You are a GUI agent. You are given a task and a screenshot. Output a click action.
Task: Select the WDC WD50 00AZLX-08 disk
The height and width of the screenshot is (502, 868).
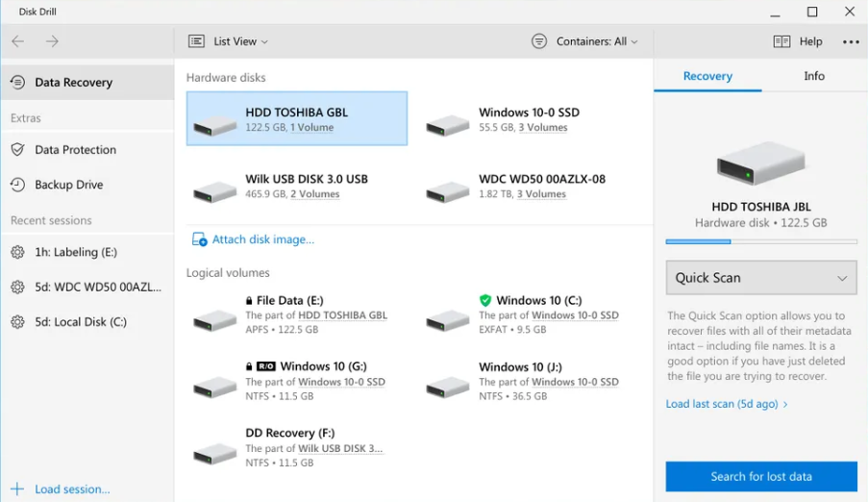(531, 186)
